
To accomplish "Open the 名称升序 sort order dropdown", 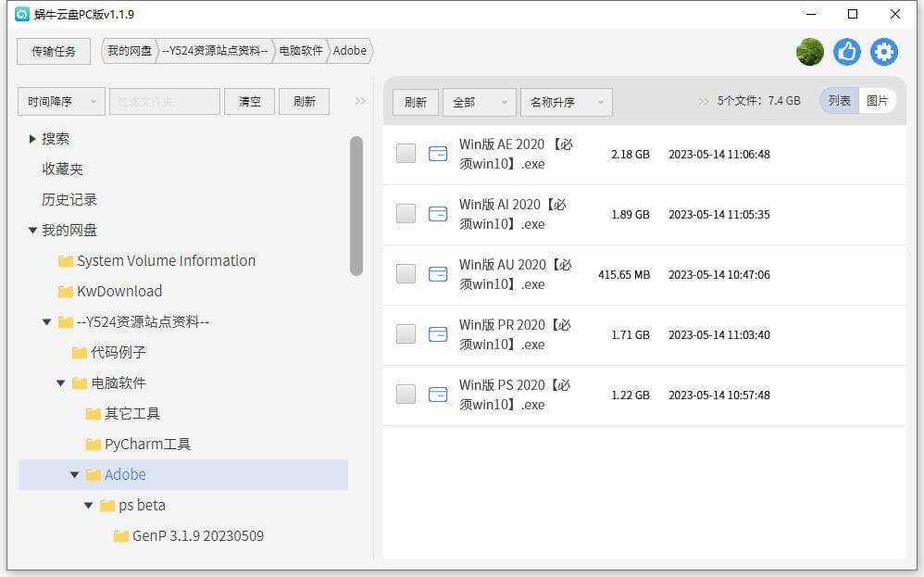I will point(567,103).
